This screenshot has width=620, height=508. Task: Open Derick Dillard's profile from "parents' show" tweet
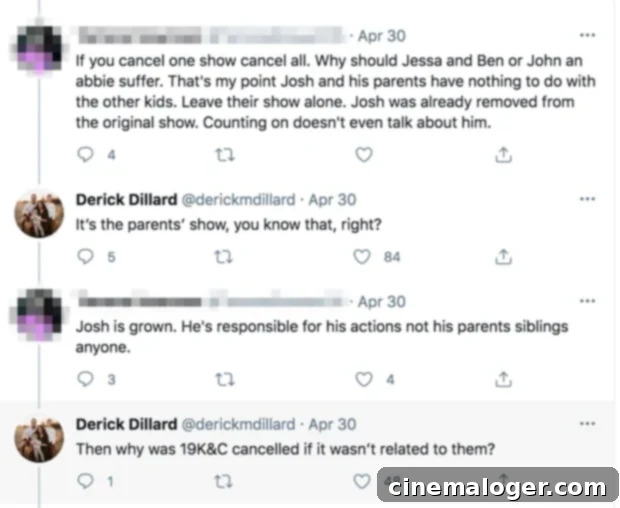click(126, 199)
